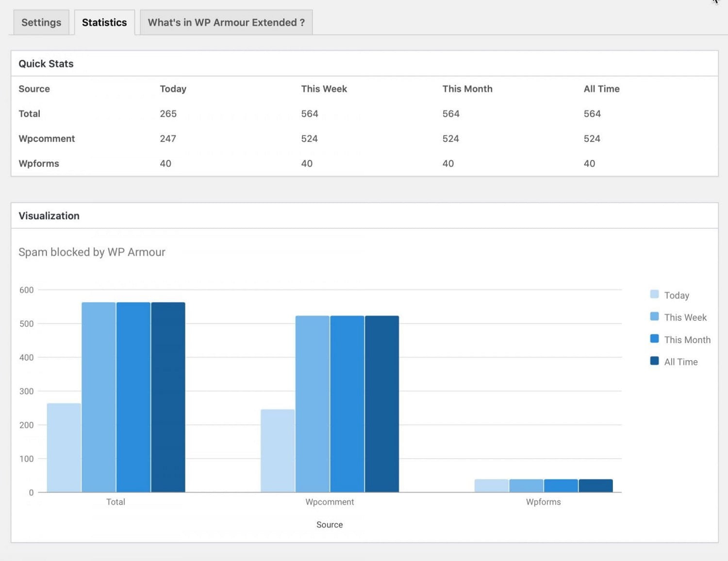Click the Today column header

click(x=173, y=89)
